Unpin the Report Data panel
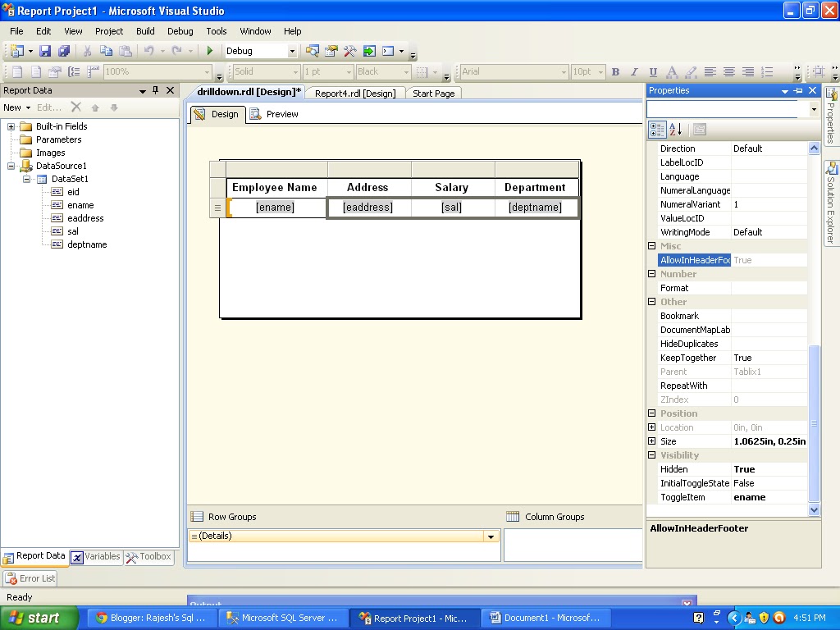The width and height of the screenshot is (840, 630). 154,90
